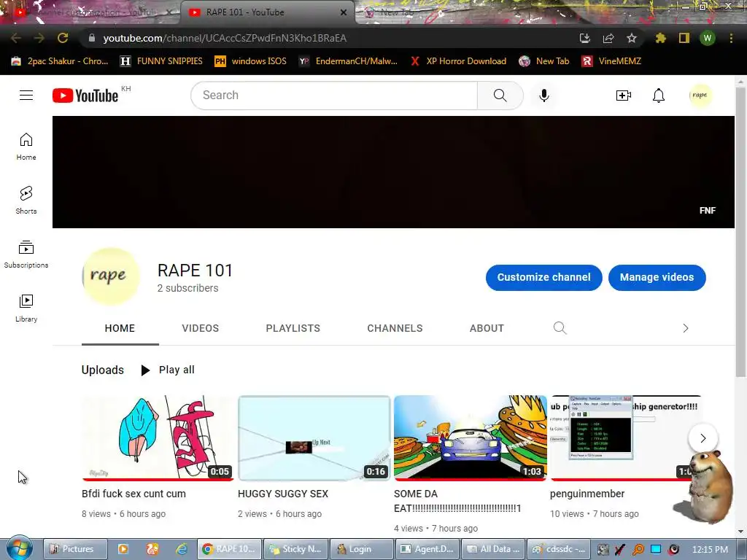This screenshot has width=747, height=560.
Task: Open the penguinmember video title
Action: [x=587, y=494]
